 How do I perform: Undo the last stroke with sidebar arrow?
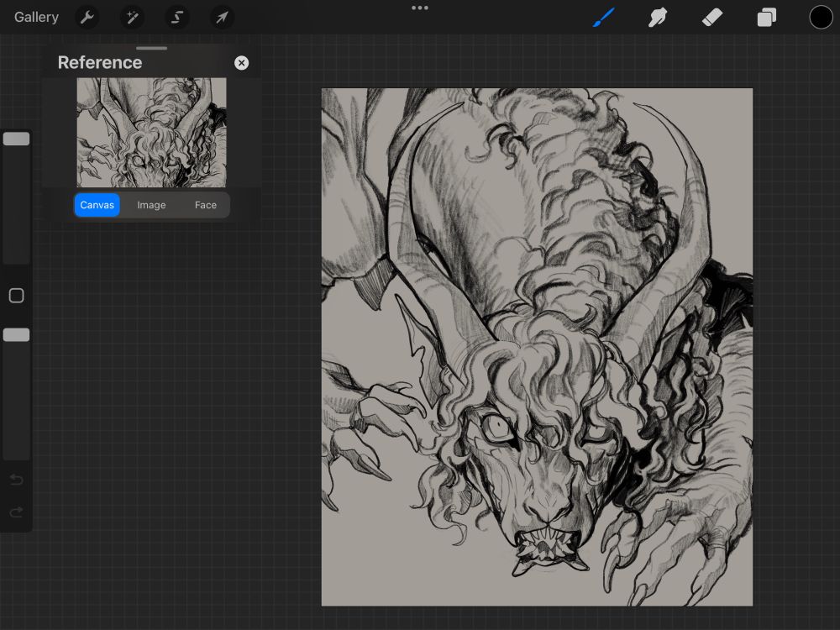16,480
